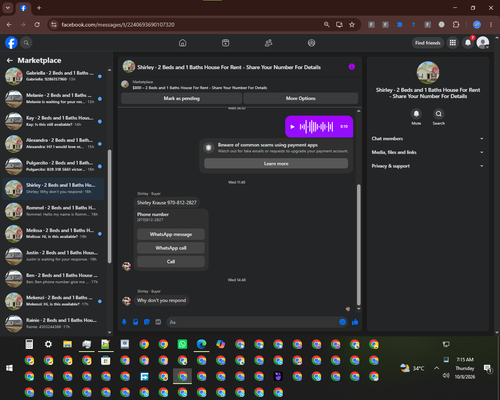Select the Facebook browser tab

point(23,8)
